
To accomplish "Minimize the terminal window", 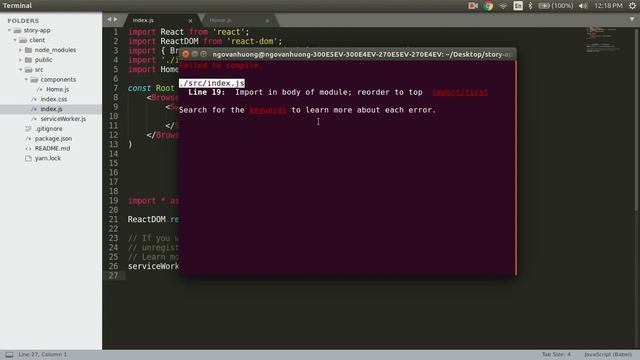I will point(195,54).
